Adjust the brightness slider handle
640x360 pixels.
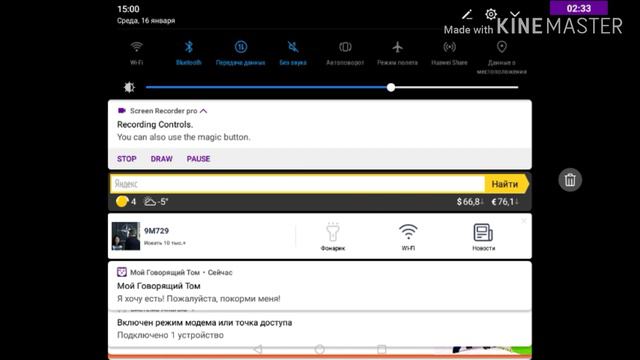tap(391, 87)
